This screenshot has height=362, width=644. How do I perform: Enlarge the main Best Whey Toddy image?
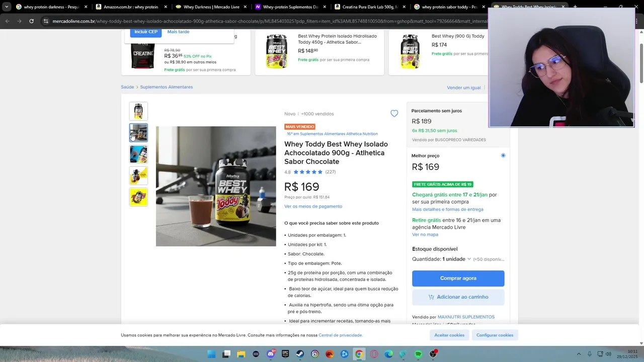coord(216,186)
